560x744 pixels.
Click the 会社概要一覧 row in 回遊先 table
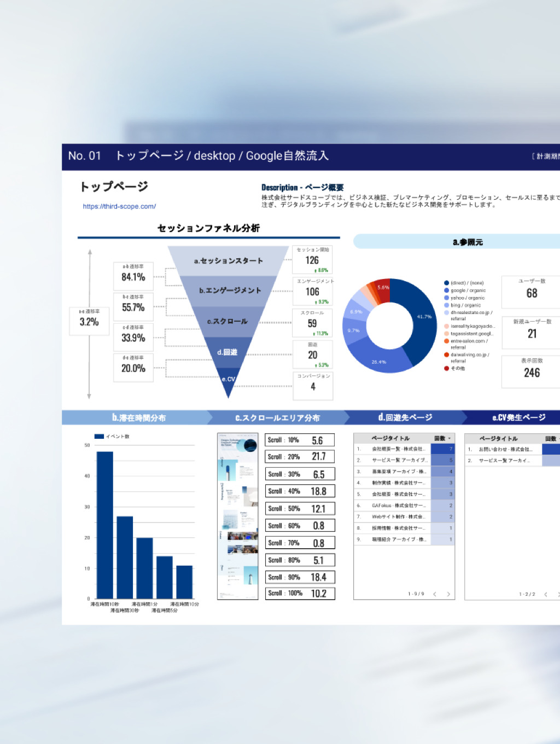pyautogui.click(x=398, y=449)
